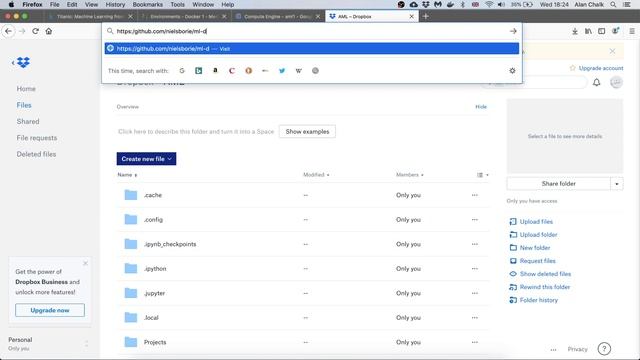Change the list view layout dropdown
Screen dimensions: 640x360
point(483,175)
